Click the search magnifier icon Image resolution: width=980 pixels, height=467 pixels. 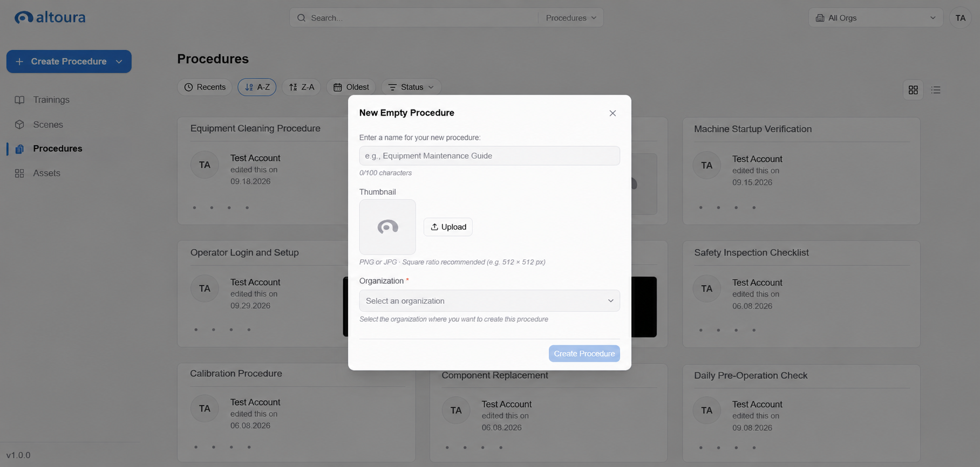[301, 18]
